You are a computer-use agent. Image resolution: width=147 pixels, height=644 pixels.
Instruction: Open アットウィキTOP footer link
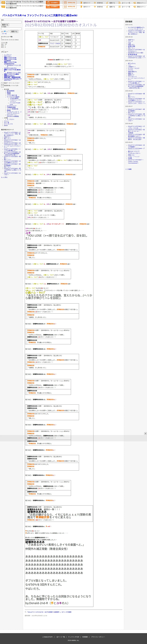click(x=73, y=637)
